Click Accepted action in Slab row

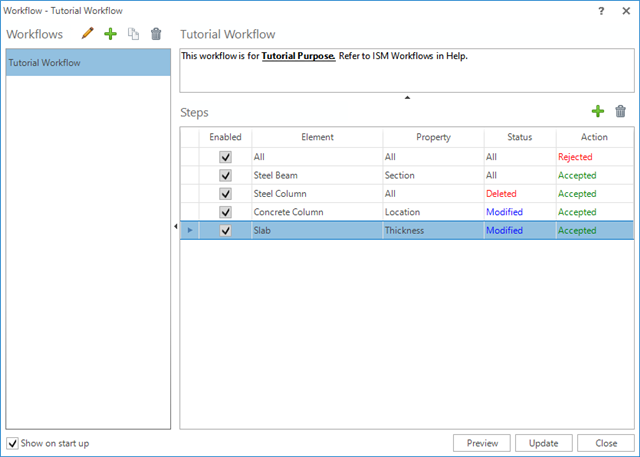[595, 231]
